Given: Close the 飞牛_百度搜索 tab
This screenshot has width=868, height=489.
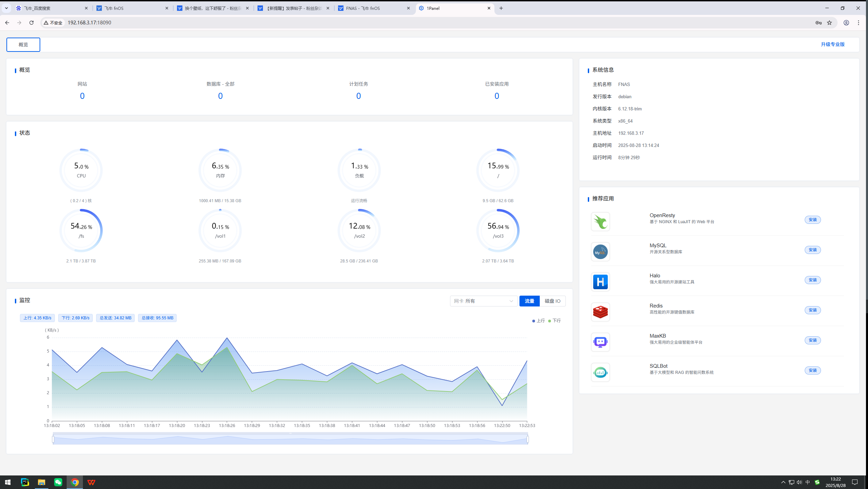Looking at the screenshot, I should click(x=86, y=8).
